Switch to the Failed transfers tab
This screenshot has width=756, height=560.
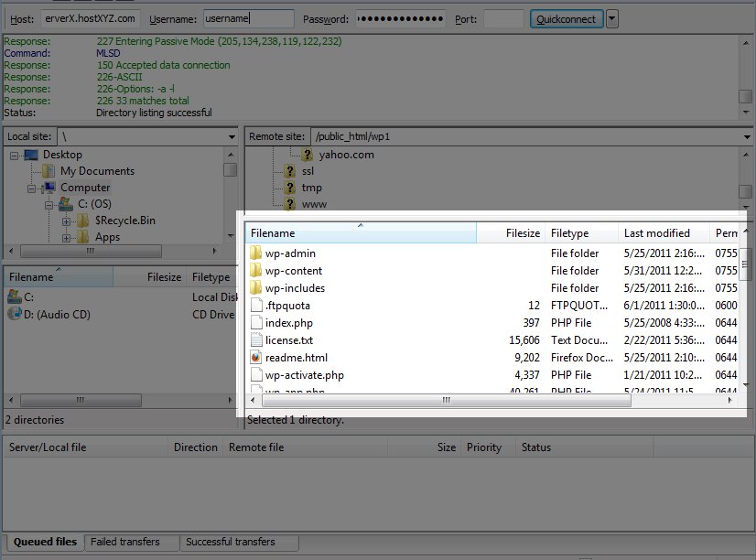[x=124, y=542]
